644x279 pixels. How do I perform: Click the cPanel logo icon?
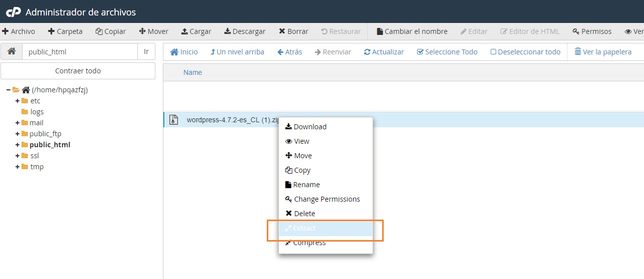coord(13,12)
